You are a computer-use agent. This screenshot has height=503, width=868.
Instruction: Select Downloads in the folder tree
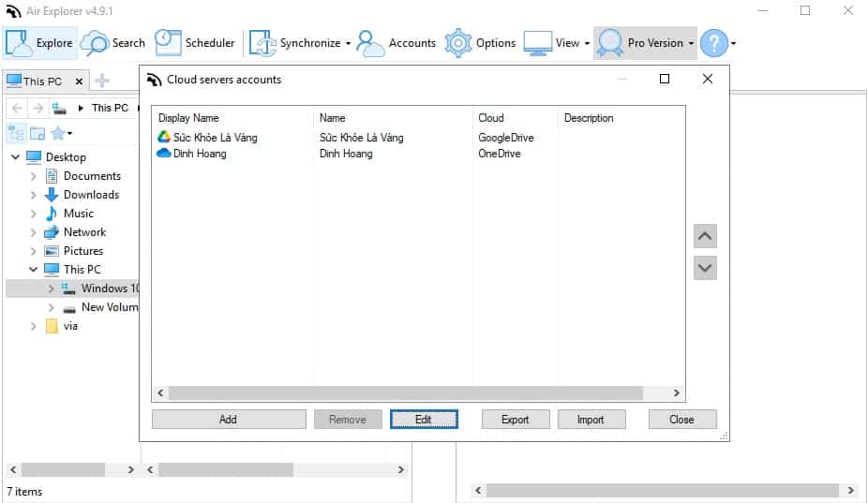91,195
